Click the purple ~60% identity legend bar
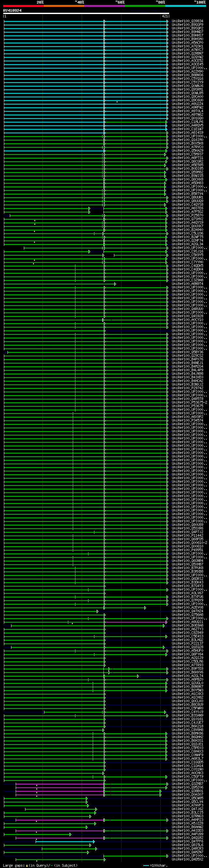 [105, 6]
